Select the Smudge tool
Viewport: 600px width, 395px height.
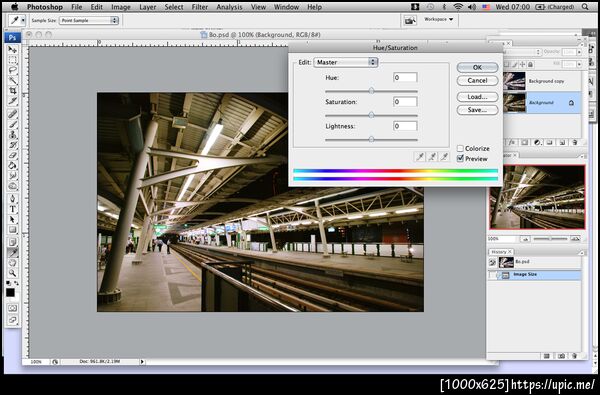click(x=13, y=176)
